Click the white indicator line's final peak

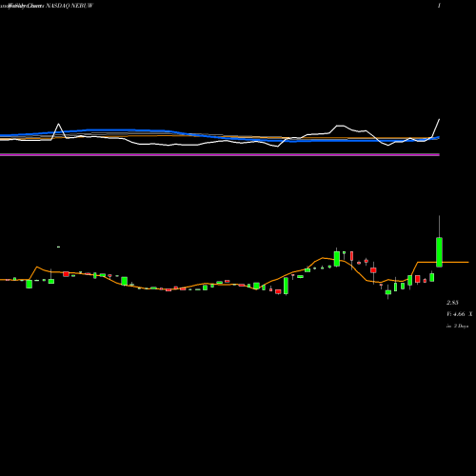click(439, 120)
